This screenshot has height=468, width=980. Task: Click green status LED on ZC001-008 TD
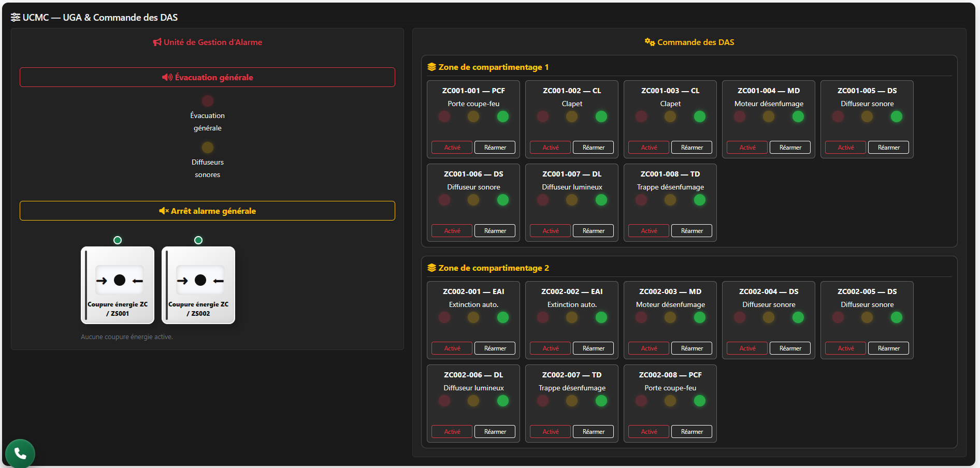pos(700,200)
